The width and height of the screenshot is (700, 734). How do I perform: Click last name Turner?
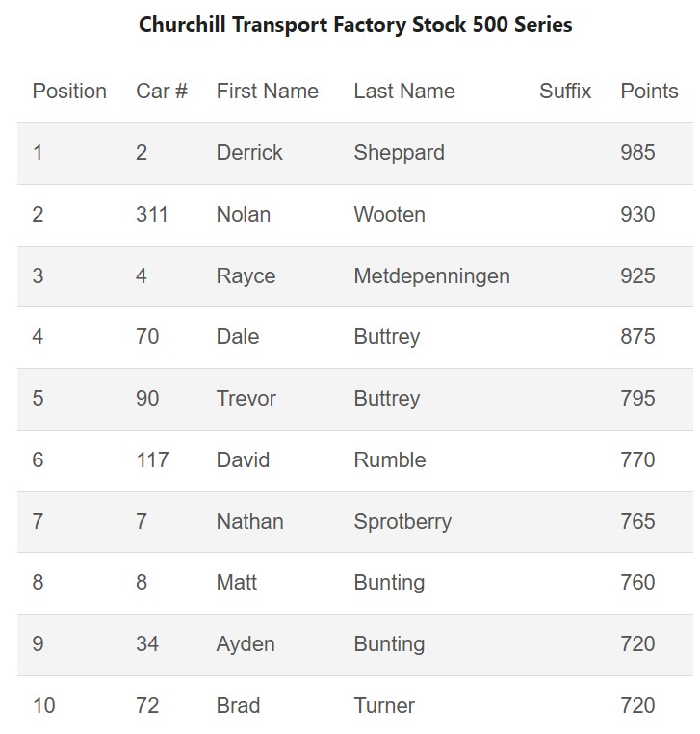[x=384, y=706]
